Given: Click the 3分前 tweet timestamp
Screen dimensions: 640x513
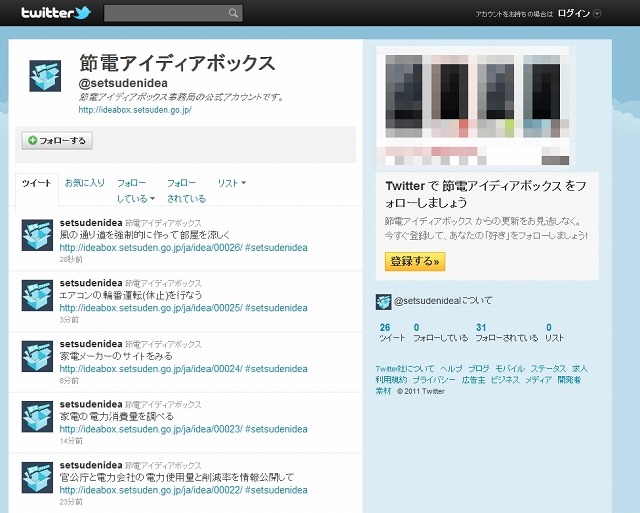Looking at the screenshot, I should 69,320.
